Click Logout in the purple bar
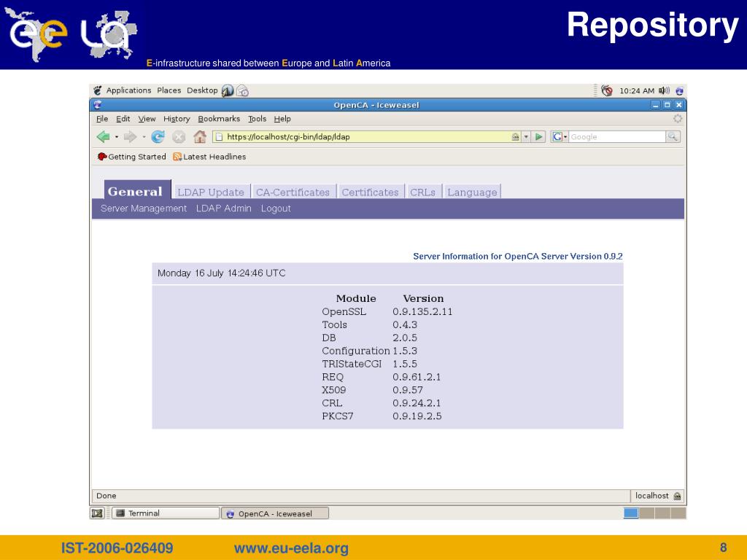The image size is (747, 560). (276, 209)
